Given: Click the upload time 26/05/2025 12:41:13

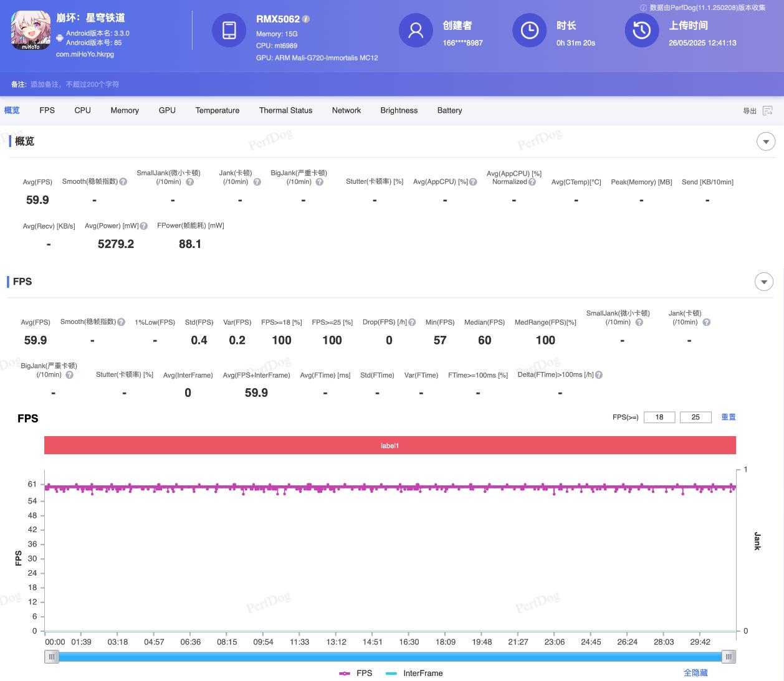Looking at the screenshot, I should pyautogui.click(x=702, y=43).
